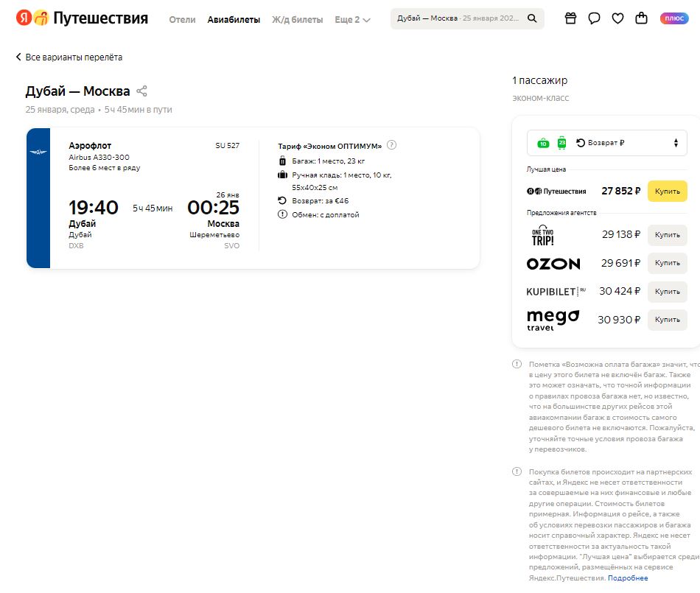Click the One Two Trip agency logo
This screenshot has height=593, width=700.
click(x=543, y=235)
